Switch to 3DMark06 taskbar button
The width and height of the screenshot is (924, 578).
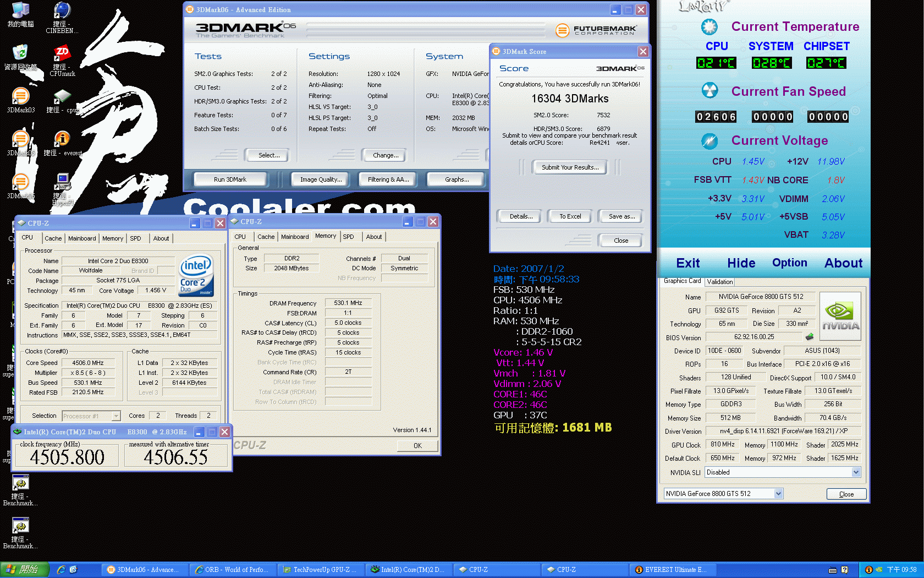pyautogui.click(x=144, y=570)
